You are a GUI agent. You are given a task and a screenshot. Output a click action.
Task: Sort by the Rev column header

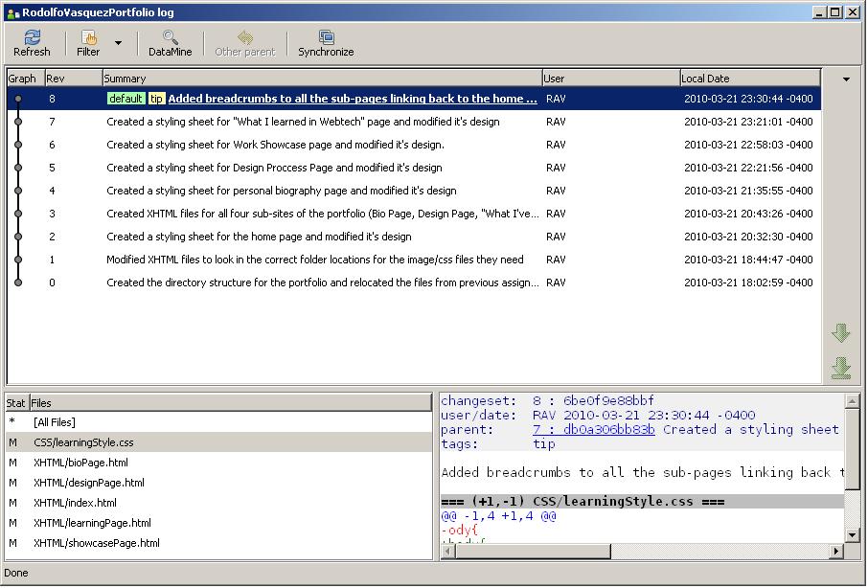pyautogui.click(x=74, y=79)
